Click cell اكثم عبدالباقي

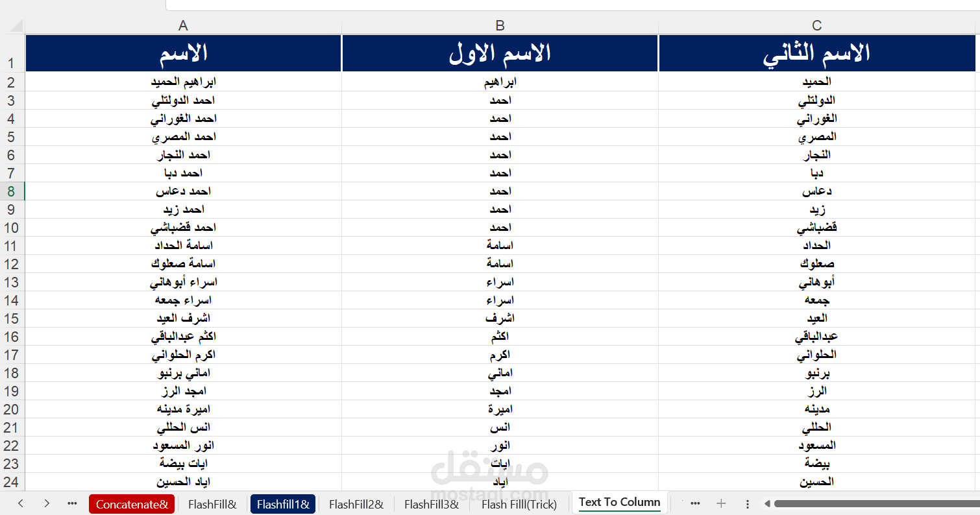183,337
